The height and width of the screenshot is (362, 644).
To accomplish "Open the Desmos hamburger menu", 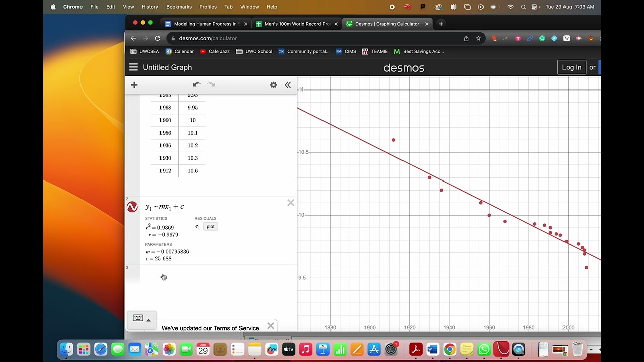I will (133, 67).
